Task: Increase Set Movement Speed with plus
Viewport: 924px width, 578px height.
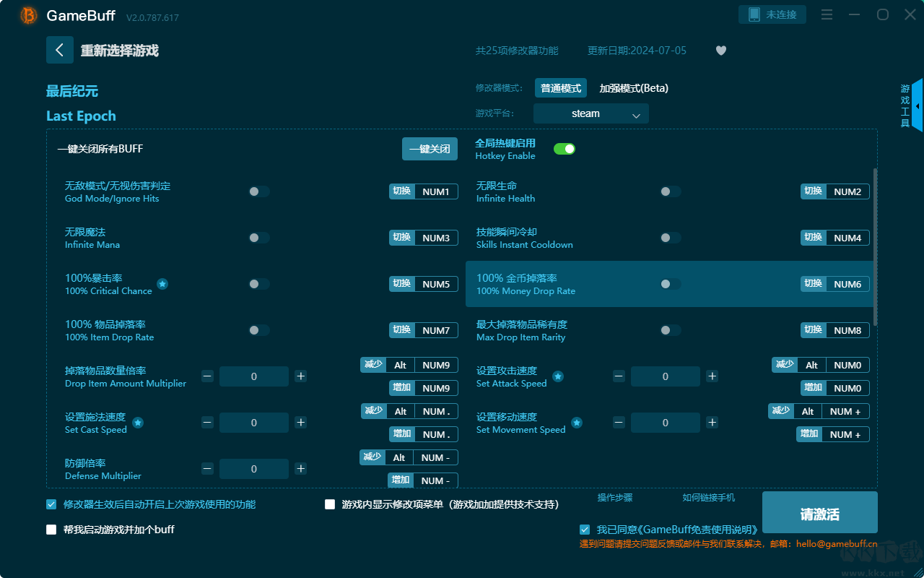Action: (712, 423)
